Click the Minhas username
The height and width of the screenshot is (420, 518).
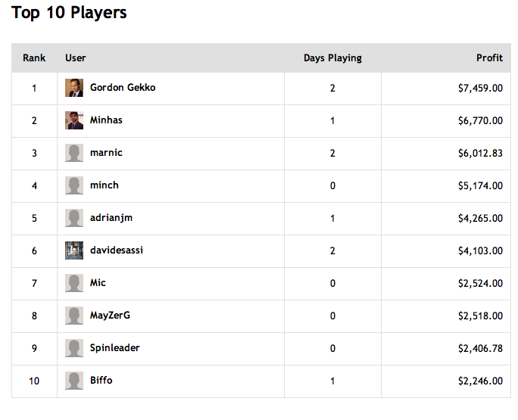click(106, 120)
